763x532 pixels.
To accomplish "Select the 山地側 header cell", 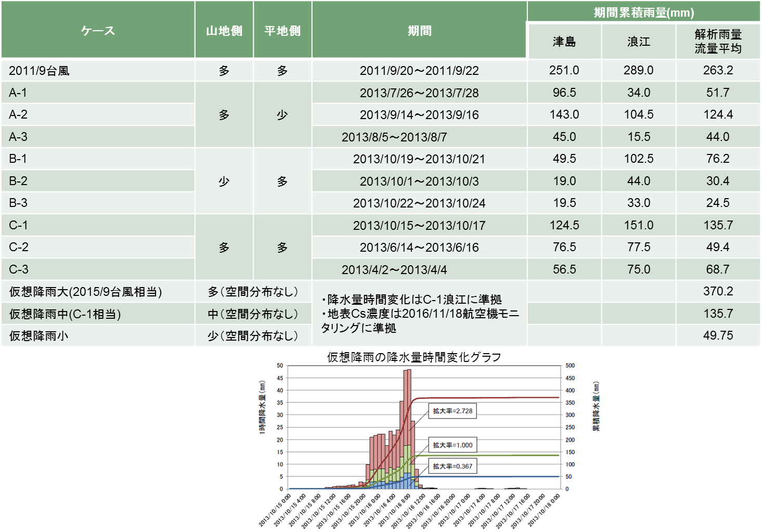I will [x=224, y=31].
